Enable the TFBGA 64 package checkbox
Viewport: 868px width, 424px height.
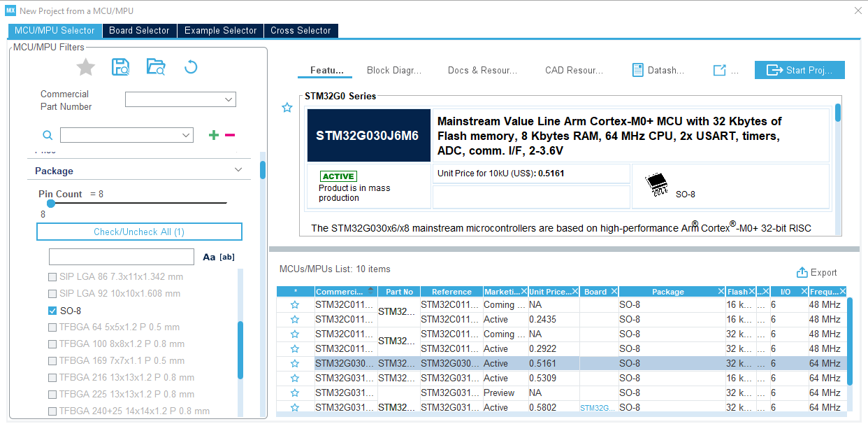[x=52, y=327]
